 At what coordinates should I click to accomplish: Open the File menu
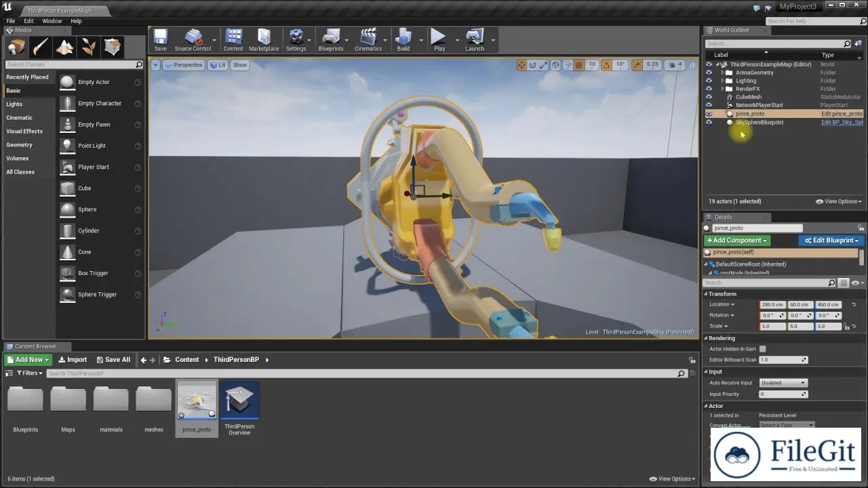coord(11,21)
